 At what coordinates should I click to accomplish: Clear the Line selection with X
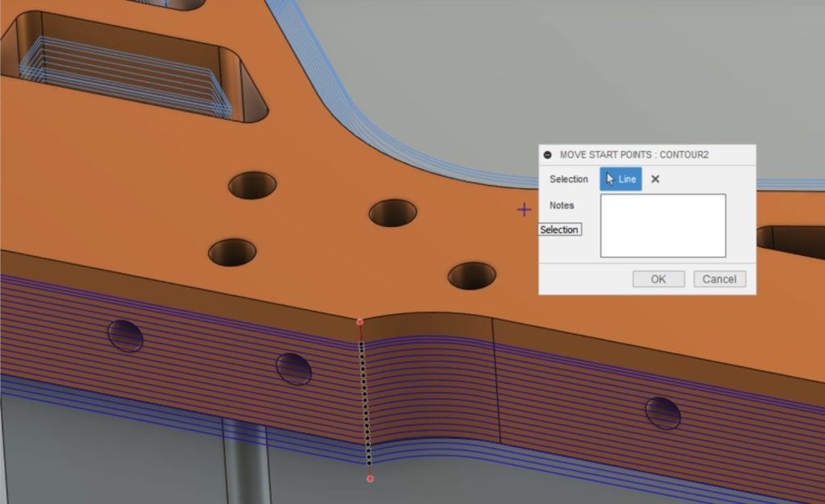point(655,179)
